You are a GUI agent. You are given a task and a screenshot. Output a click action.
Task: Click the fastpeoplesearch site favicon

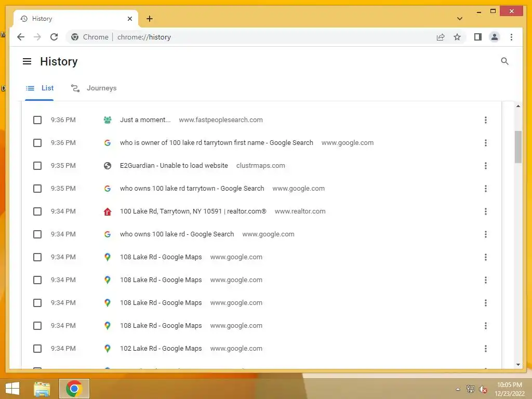(107, 120)
